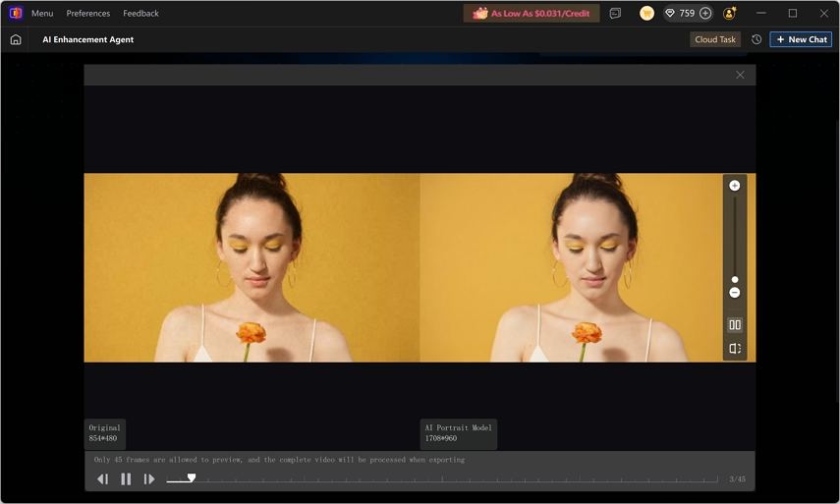This screenshot has width=840, height=504.
Task: Open Cloud Task
Action: (715, 39)
